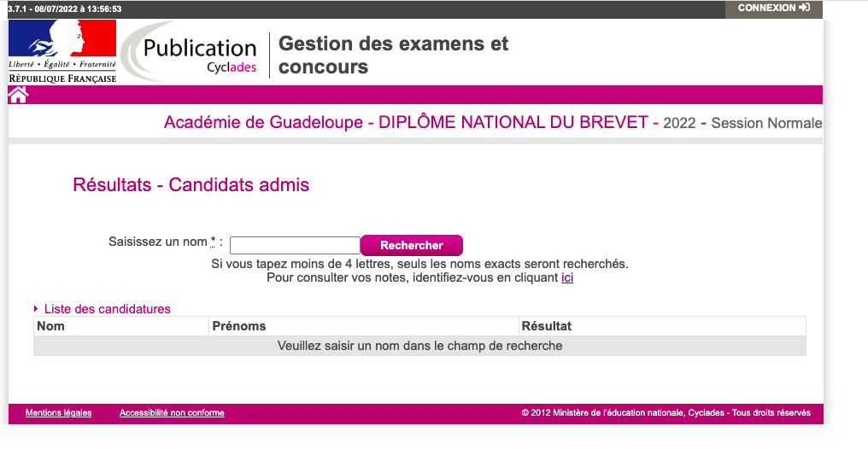This screenshot has height=449, width=868.
Task: Click the "Résultats - Candidats admis" heading
Action: tap(191, 184)
